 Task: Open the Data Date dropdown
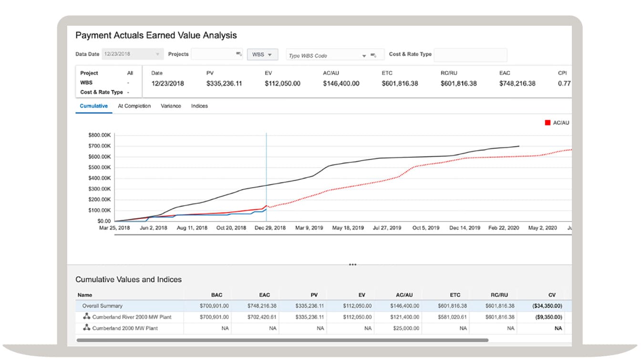157,54
